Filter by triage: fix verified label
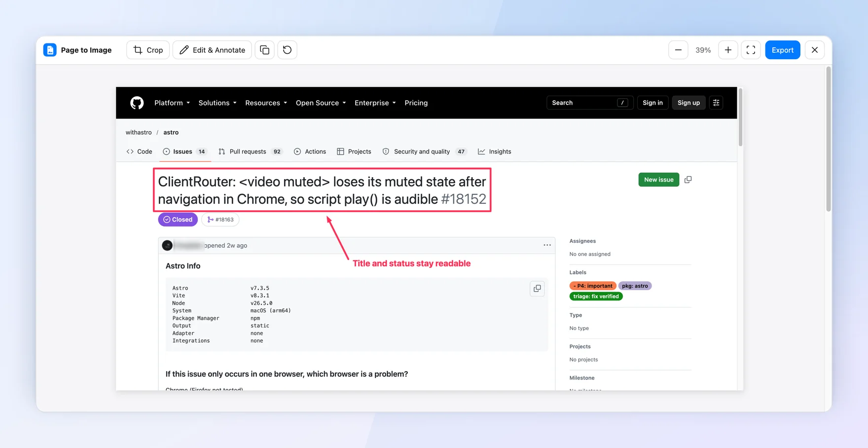 (596, 296)
